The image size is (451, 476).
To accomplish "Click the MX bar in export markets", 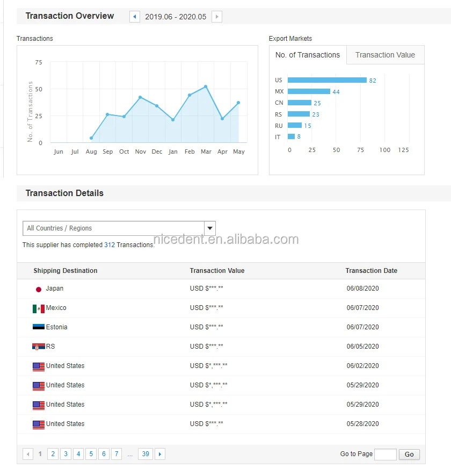I will [309, 91].
